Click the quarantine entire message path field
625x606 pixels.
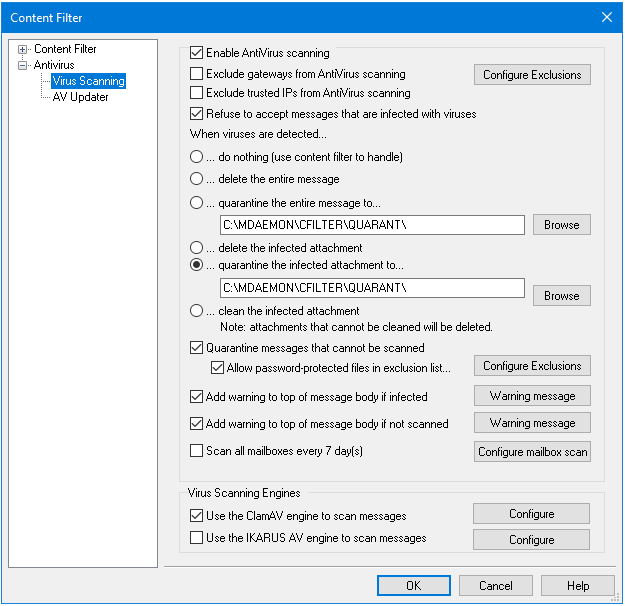(x=372, y=225)
